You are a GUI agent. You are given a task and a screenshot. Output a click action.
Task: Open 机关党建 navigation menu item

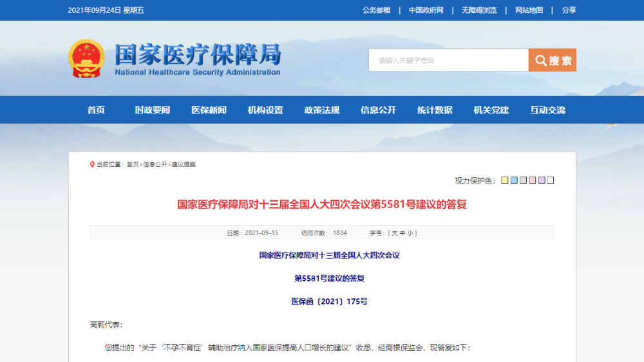tap(491, 110)
